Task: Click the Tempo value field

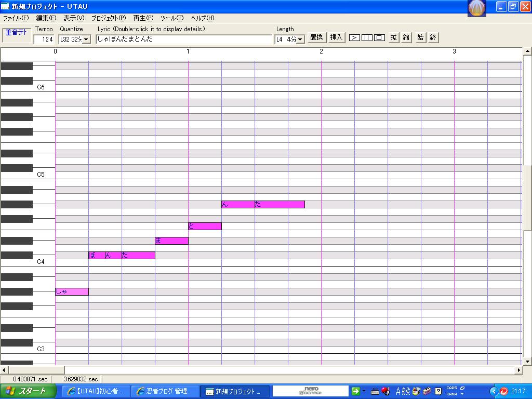Action: click(x=44, y=39)
